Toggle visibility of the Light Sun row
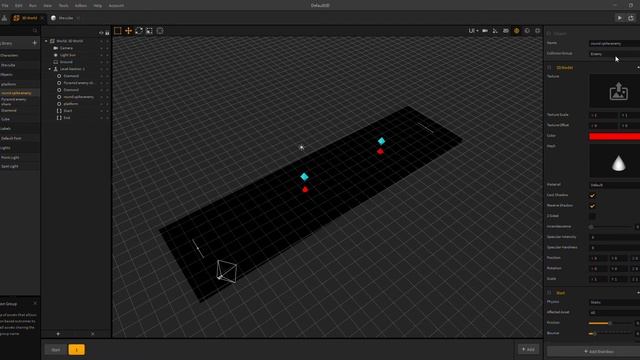The height and width of the screenshot is (360, 640). click(x=102, y=55)
